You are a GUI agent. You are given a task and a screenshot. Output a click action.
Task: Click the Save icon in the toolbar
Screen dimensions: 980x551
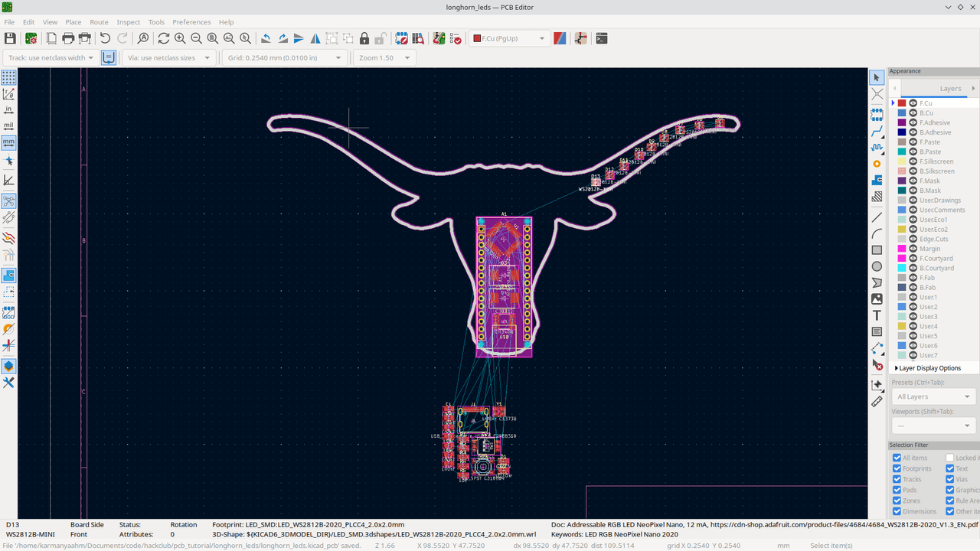tap(10, 38)
